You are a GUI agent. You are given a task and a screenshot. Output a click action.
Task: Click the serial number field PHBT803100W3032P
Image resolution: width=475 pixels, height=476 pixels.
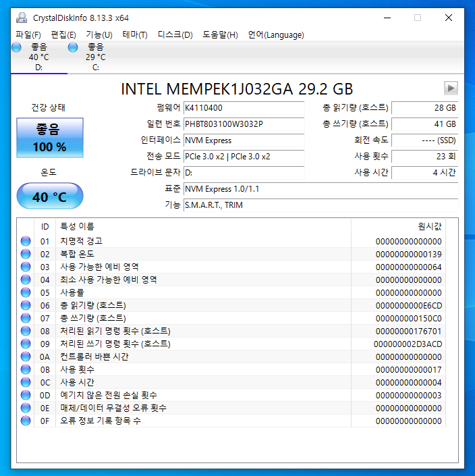[x=244, y=124]
